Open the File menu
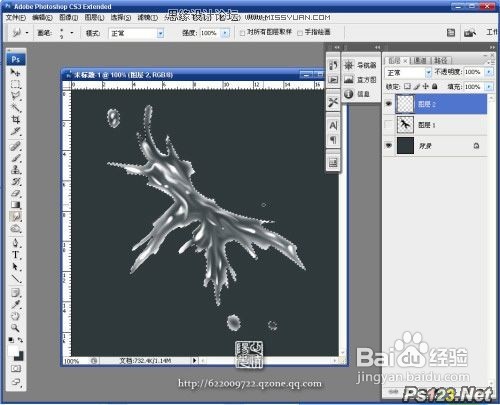 16,17
